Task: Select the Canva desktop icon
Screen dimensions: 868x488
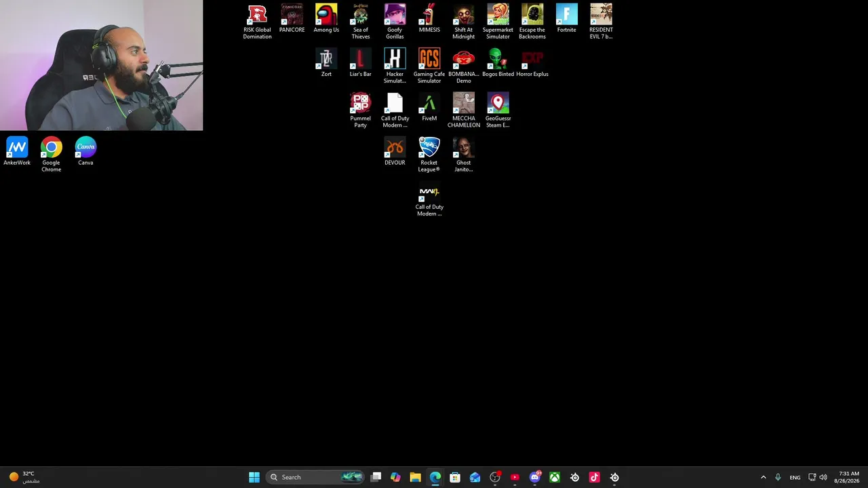Action: 85,152
